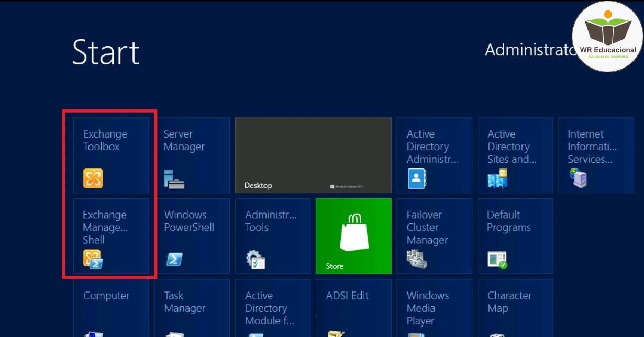Open Internet Information Services Manager icon

[x=578, y=178]
